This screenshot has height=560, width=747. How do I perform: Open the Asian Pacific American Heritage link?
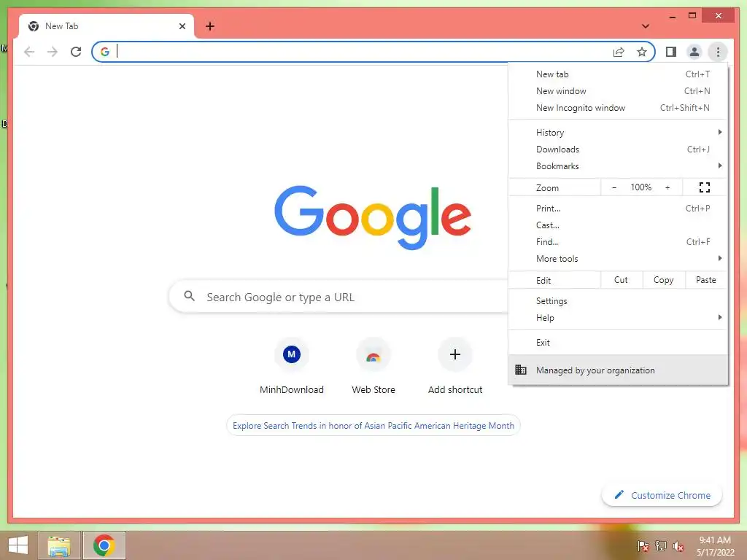[373, 426]
